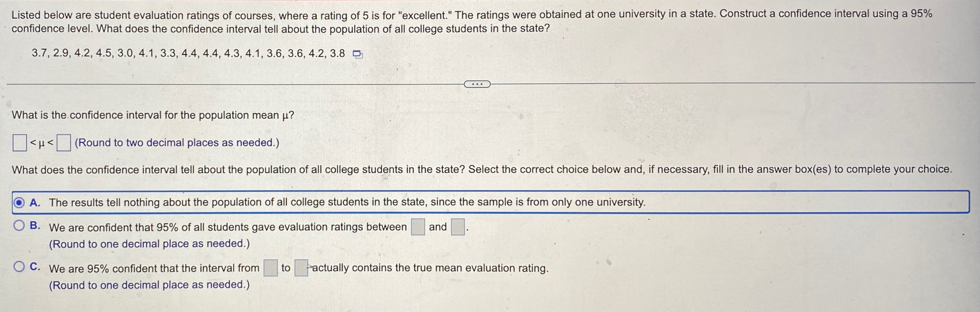
Task: Click option B's first blank after 'between'
Action: click(x=418, y=227)
